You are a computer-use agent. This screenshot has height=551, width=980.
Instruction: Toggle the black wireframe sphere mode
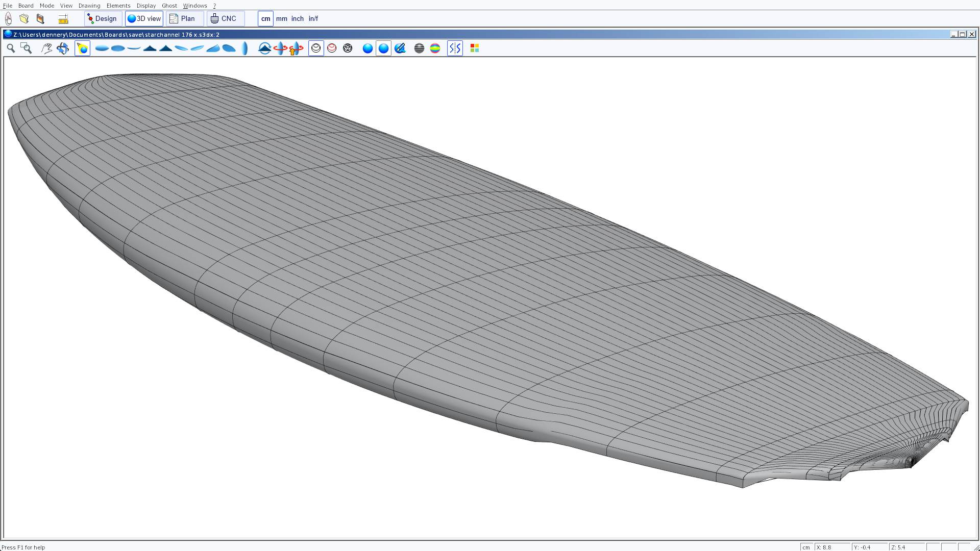316,48
